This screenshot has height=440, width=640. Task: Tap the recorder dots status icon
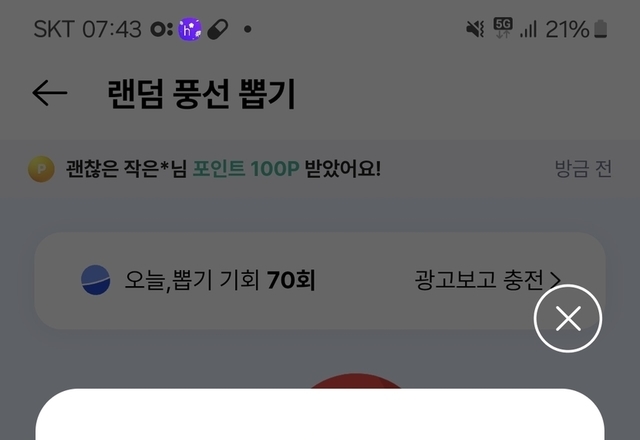[162, 29]
